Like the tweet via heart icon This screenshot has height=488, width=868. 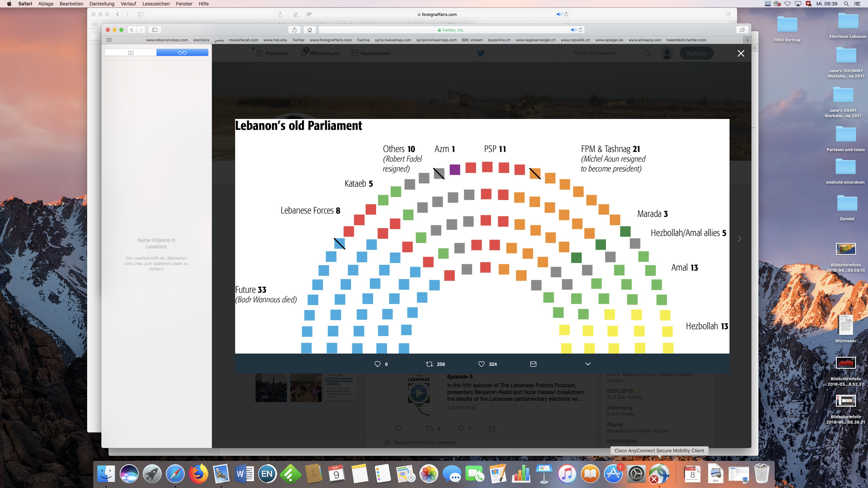point(481,364)
